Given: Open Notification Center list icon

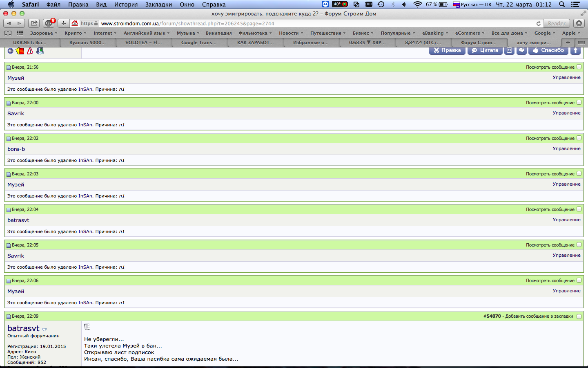Looking at the screenshot, I should (575, 4).
